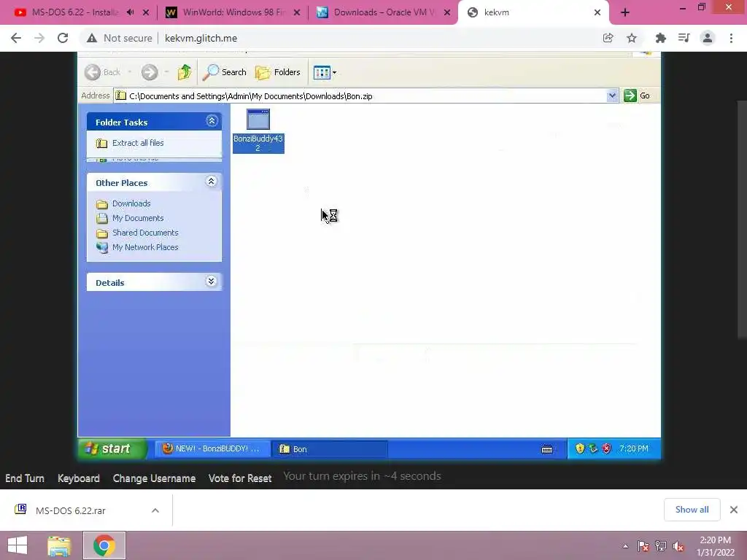The height and width of the screenshot is (560, 747).
Task: Click the yellow security shield tray icon
Action: (x=580, y=448)
